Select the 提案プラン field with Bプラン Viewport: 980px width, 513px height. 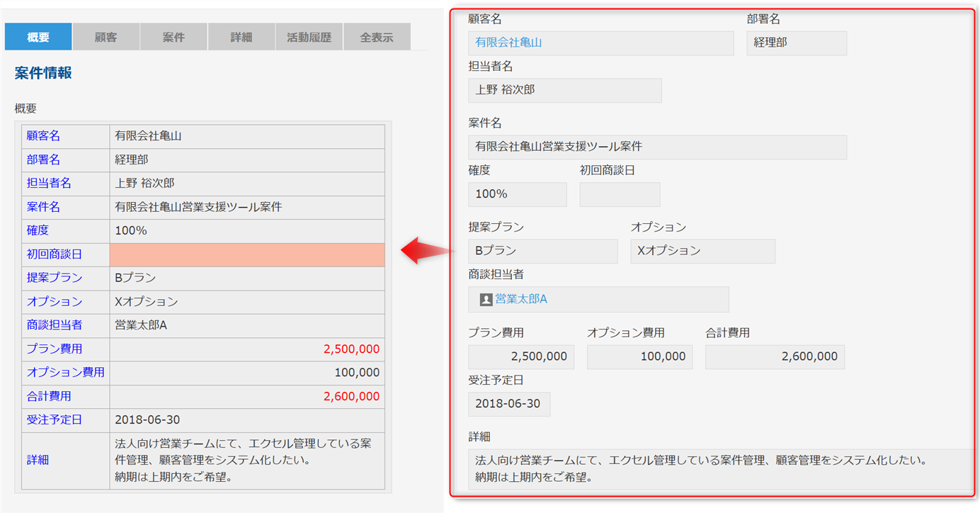(543, 251)
